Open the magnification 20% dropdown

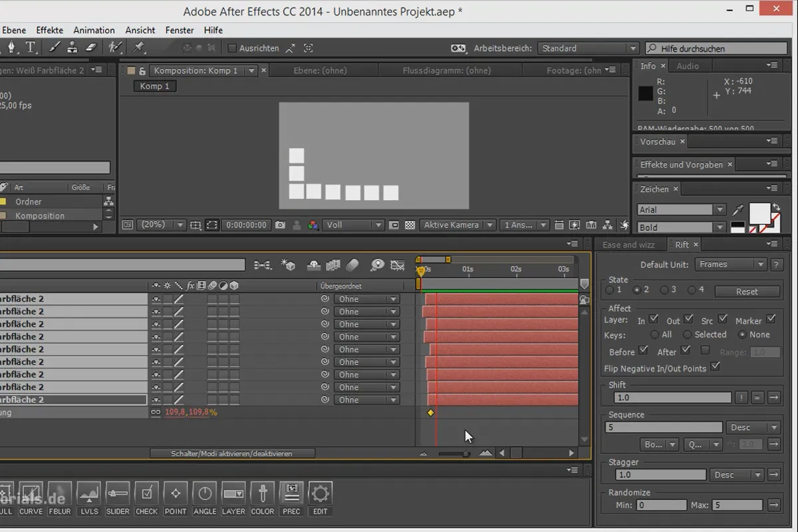tap(161, 225)
